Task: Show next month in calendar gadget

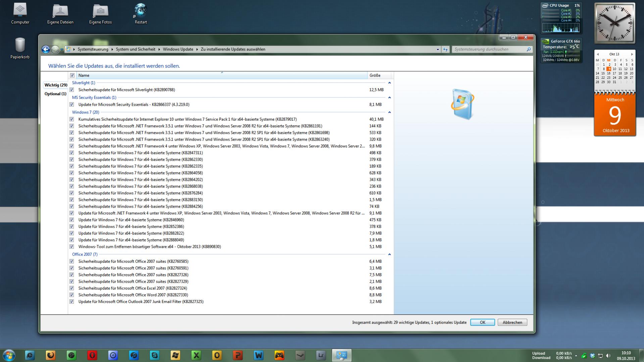Action: pyautogui.click(x=632, y=54)
